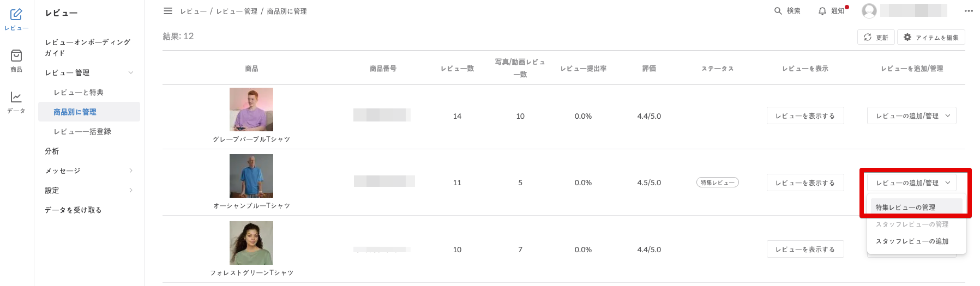Image resolution: width=980 pixels, height=286 pixels.
Task: Select 特集レビューの管理 menu option
Action: (905, 208)
